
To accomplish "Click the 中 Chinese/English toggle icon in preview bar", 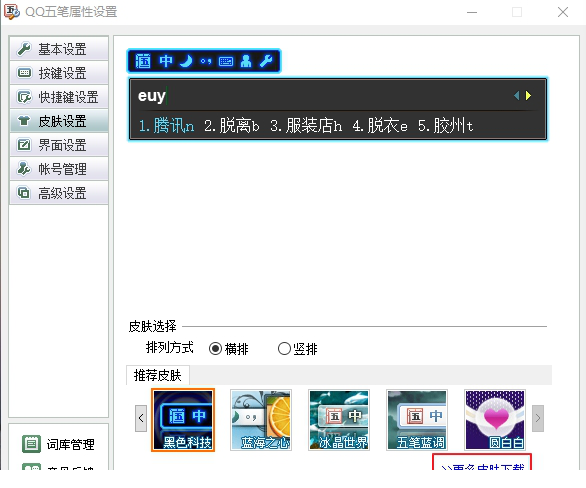I will (166, 61).
